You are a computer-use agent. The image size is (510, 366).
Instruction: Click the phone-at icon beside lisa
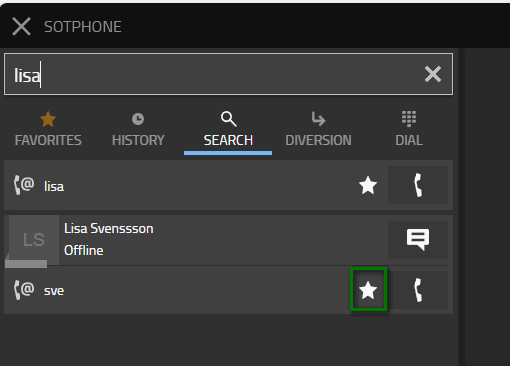pos(24,185)
